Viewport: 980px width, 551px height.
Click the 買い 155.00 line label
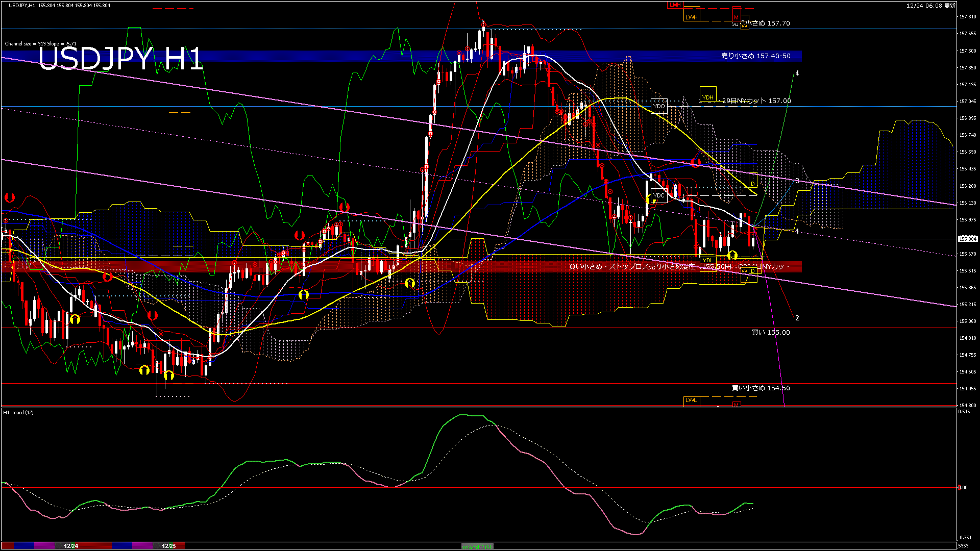(x=770, y=333)
